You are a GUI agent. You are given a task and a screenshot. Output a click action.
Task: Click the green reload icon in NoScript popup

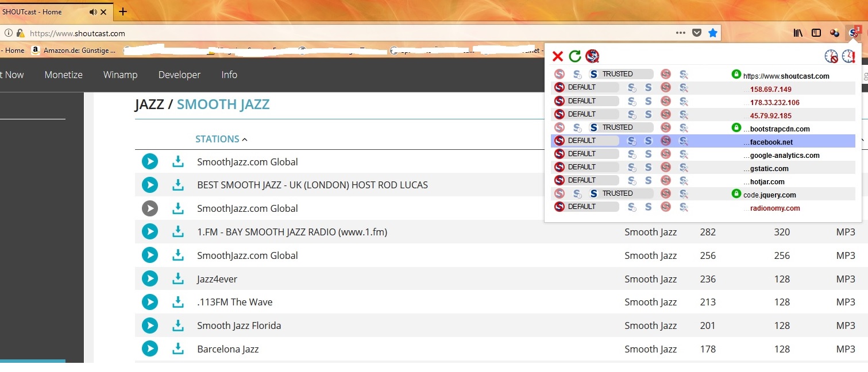pos(574,56)
